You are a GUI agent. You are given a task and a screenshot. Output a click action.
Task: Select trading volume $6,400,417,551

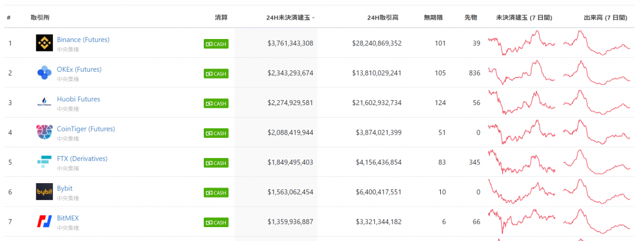tap(379, 192)
